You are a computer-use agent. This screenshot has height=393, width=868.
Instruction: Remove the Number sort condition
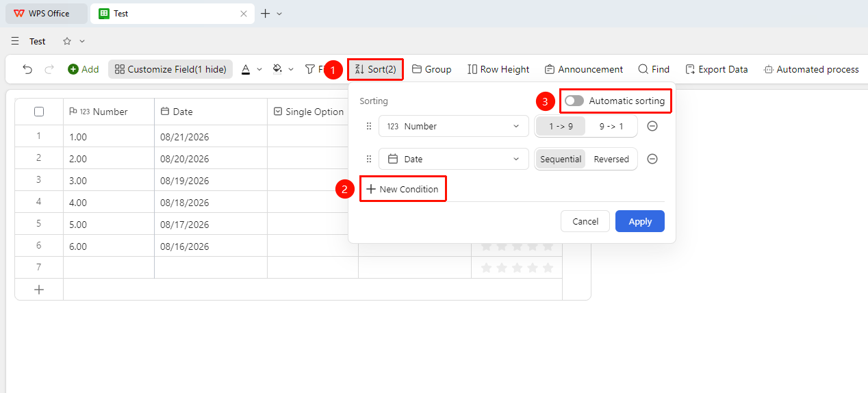pos(652,126)
